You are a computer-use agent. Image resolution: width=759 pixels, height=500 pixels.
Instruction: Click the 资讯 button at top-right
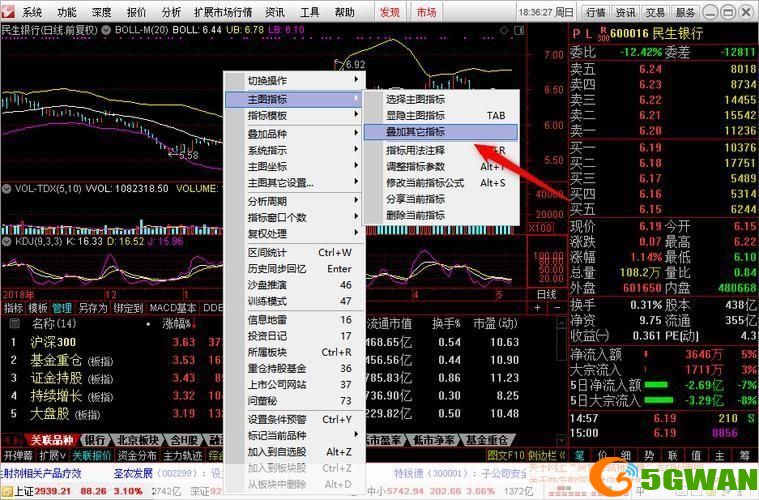point(625,12)
